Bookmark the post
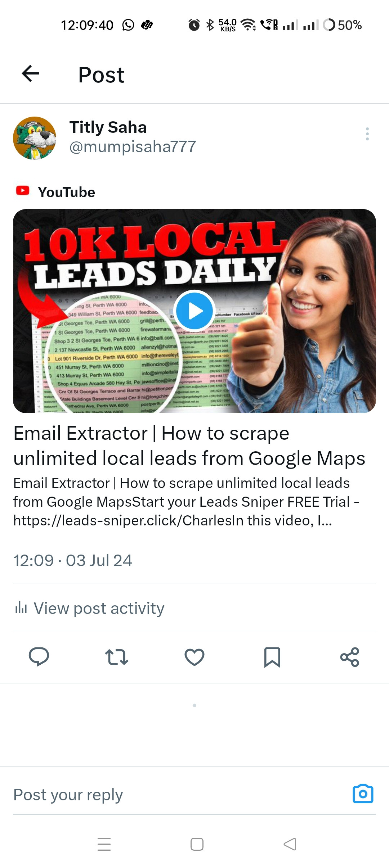The width and height of the screenshot is (389, 868). click(x=272, y=657)
